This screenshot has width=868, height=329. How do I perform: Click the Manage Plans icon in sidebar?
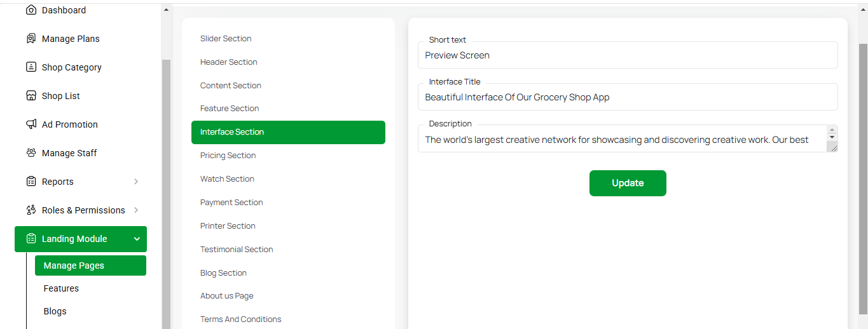pyautogui.click(x=31, y=39)
